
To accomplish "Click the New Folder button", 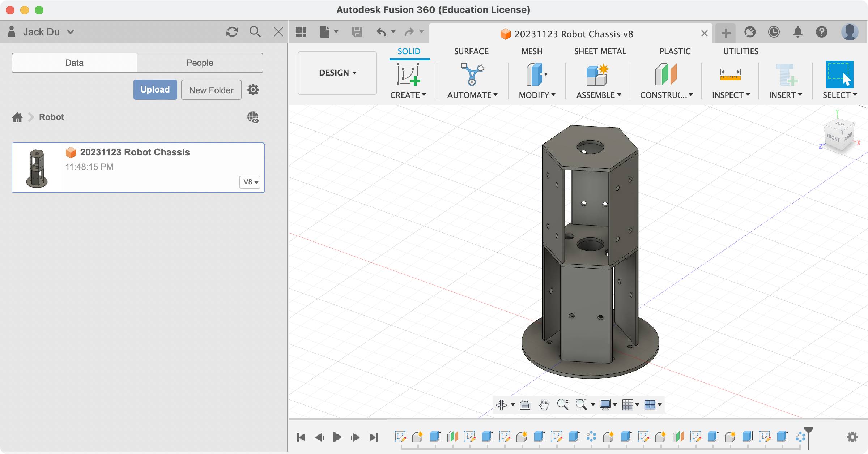I will tap(211, 90).
